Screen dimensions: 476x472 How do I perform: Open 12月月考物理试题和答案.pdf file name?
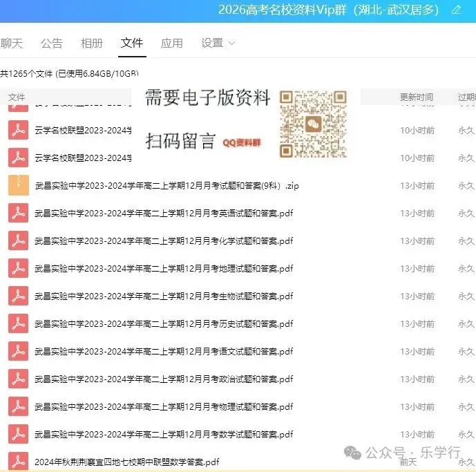164,407
